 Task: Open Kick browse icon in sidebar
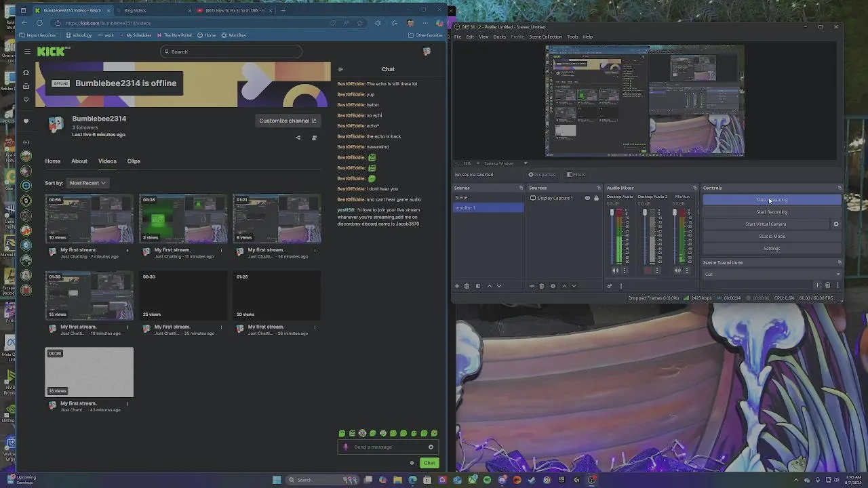[x=26, y=86]
